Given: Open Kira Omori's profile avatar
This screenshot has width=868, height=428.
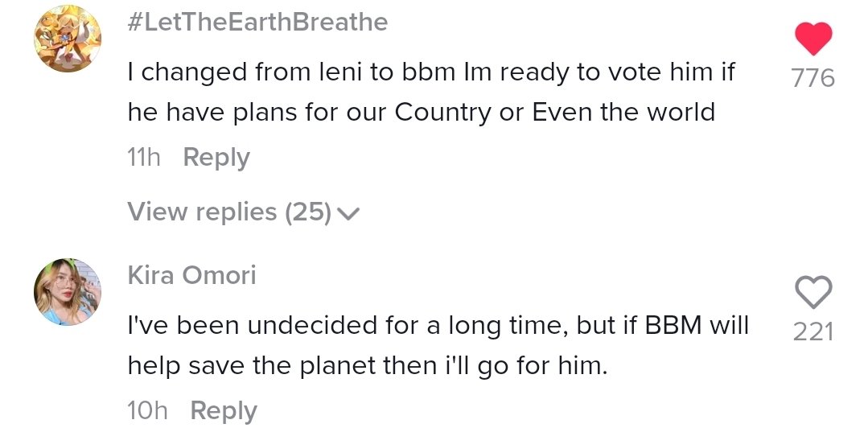Looking at the screenshot, I should point(68,292).
